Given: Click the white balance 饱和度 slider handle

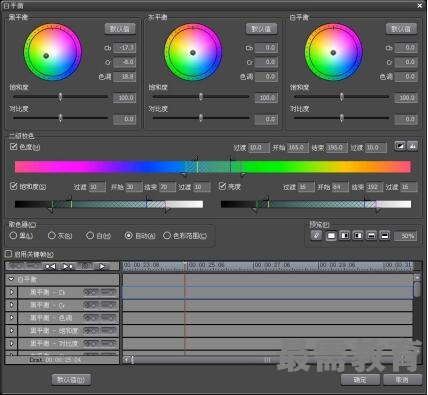Looking at the screenshot, I should 342,97.
